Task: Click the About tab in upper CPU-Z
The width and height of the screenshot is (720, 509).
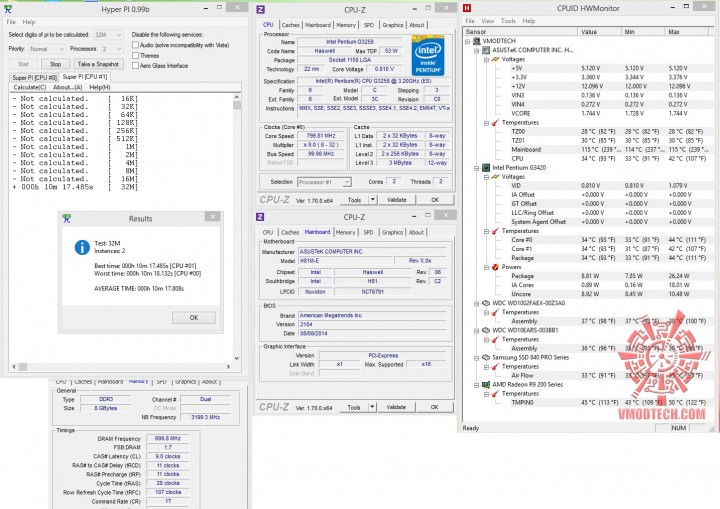Action: (x=417, y=25)
